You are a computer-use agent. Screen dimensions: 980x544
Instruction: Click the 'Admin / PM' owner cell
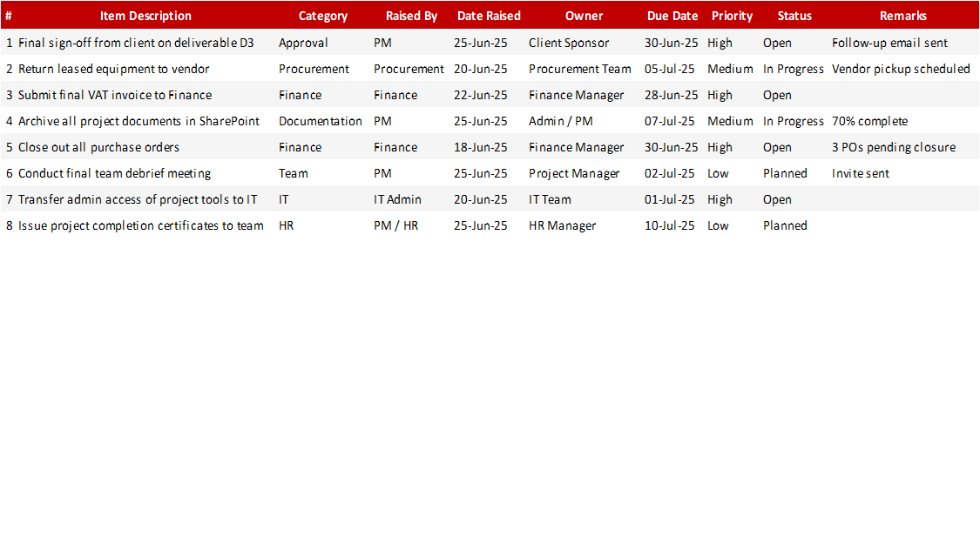[561, 122]
